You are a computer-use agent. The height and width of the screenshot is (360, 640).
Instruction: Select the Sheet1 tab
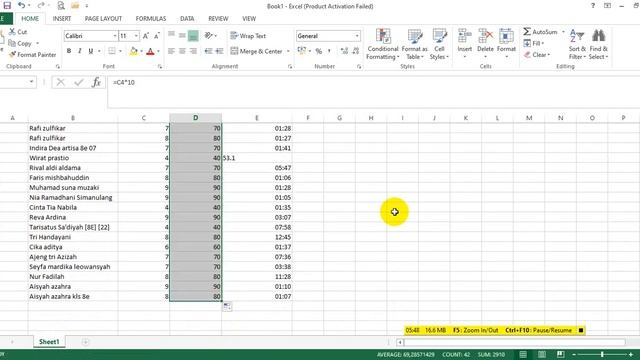[49, 342]
